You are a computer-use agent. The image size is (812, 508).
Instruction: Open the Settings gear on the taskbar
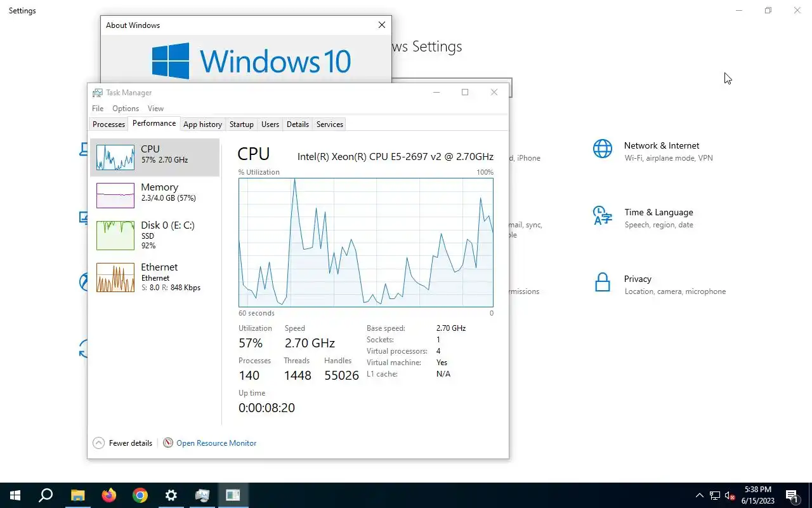click(171, 495)
